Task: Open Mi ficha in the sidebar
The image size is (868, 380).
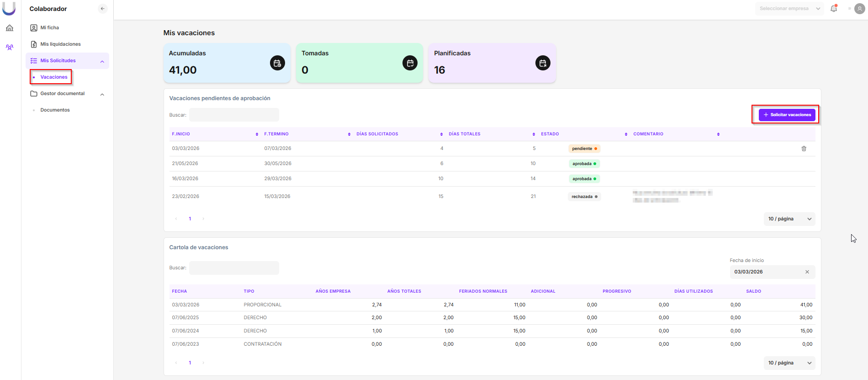Action: click(49, 28)
